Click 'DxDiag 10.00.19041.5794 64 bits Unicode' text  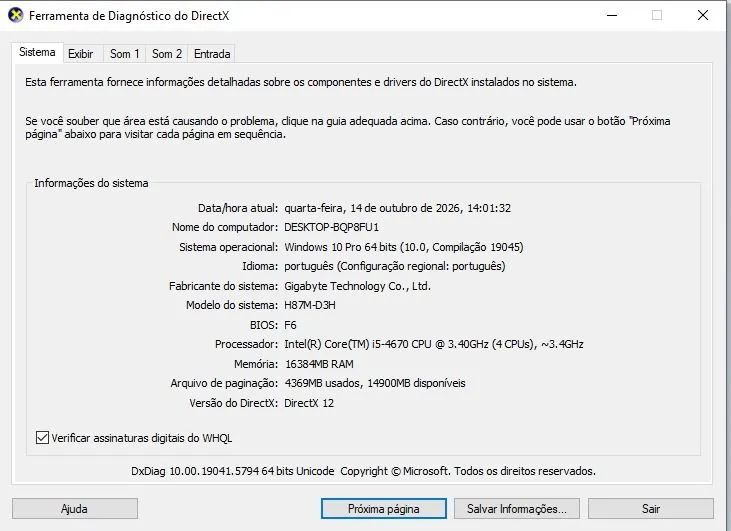[233, 471]
